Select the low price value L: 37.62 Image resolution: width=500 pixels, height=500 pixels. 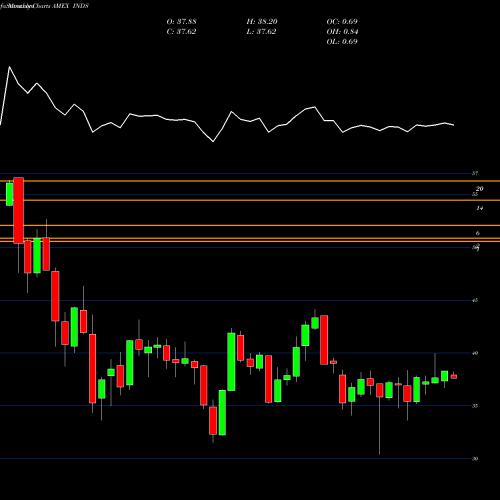(261, 32)
